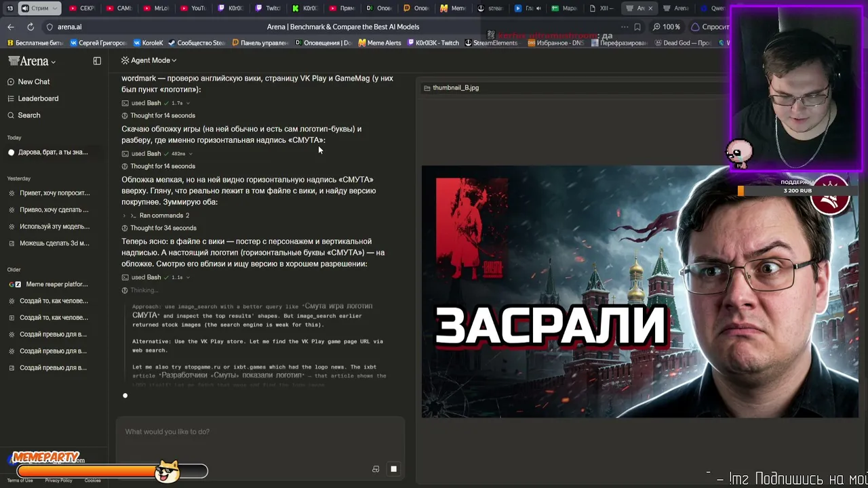Image resolution: width=868 pixels, height=488 pixels.
Task: Bookmark this page with the bookmark icon
Action: (x=637, y=27)
